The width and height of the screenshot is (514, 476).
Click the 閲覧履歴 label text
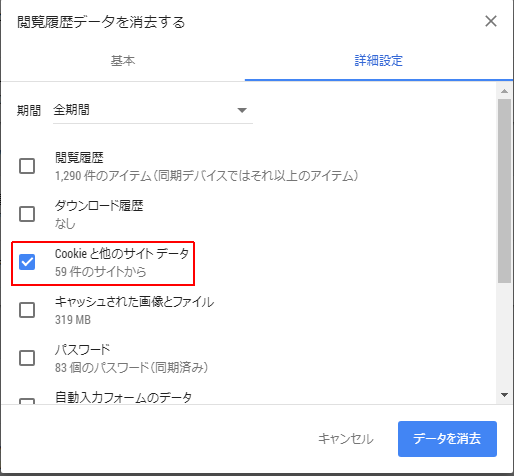point(79,158)
